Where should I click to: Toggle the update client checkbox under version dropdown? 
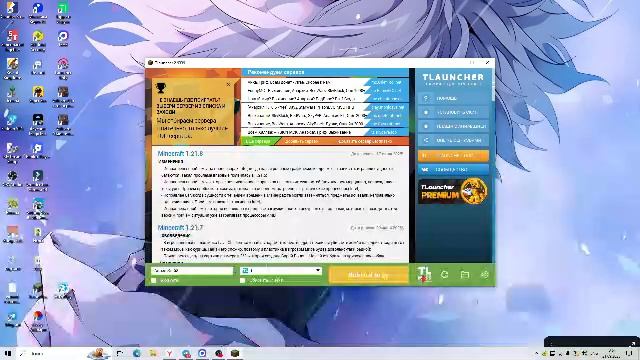242,280
